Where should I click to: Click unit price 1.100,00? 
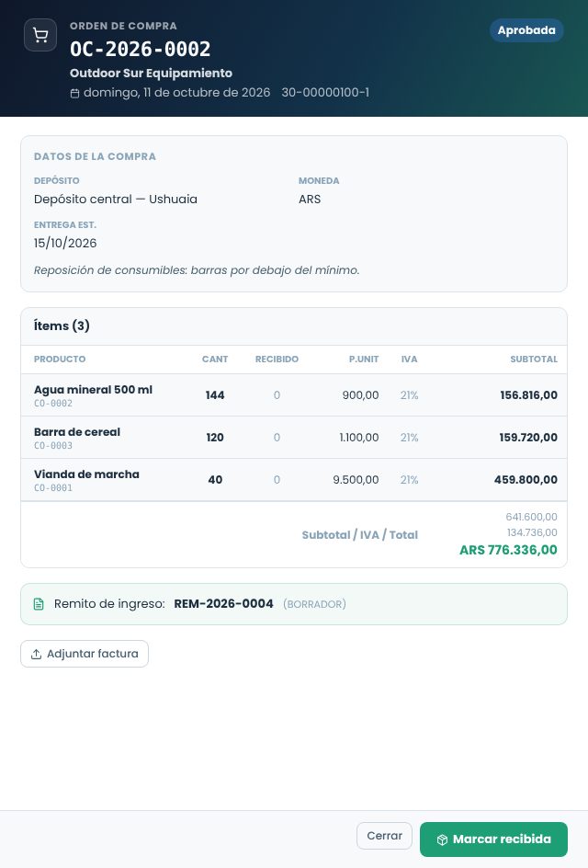(x=359, y=438)
